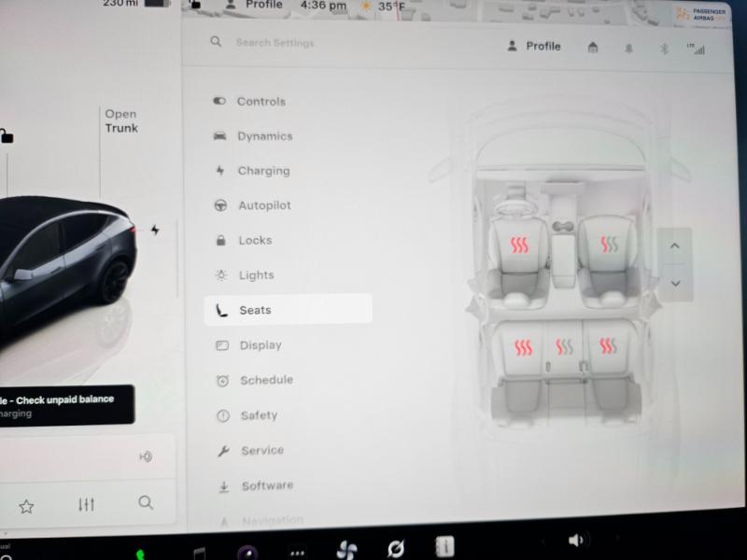This screenshot has width=747, height=560.
Task: Open the HomeLink garage icon
Action: (x=593, y=48)
